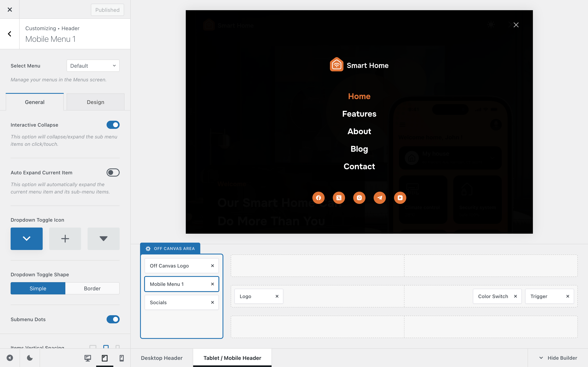The image size is (588, 367).
Task: Open the Select Menu dropdown
Action: [x=93, y=66]
